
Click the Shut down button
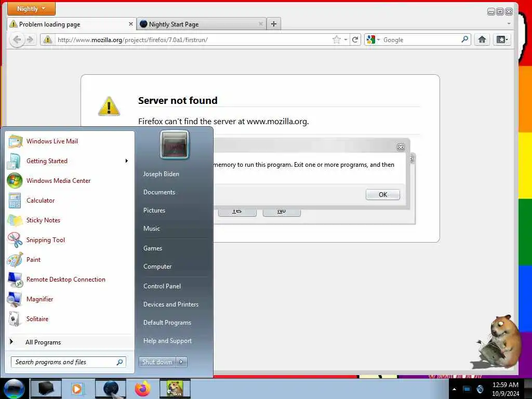(157, 362)
